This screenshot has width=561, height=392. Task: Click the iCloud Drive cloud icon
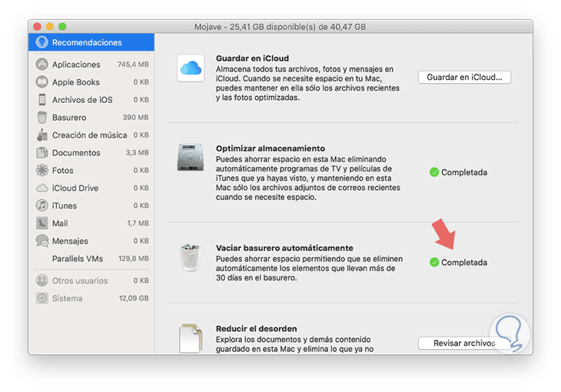point(41,188)
